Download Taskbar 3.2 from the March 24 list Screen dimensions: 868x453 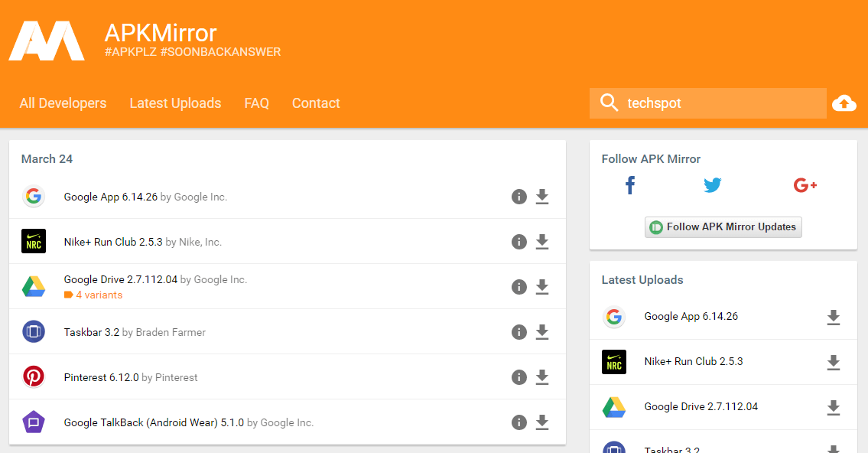pos(542,332)
